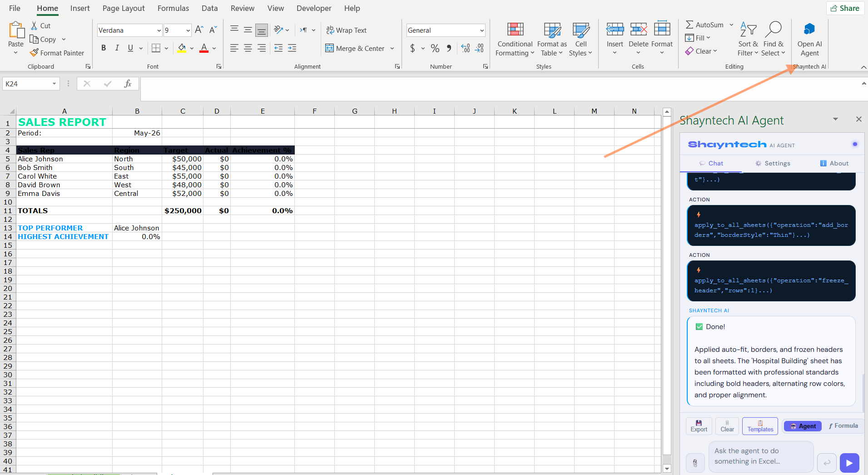Image resolution: width=868 pixels, height=475 pixels.
Task: Click the Insert Function fx icon
Action: 128,84
